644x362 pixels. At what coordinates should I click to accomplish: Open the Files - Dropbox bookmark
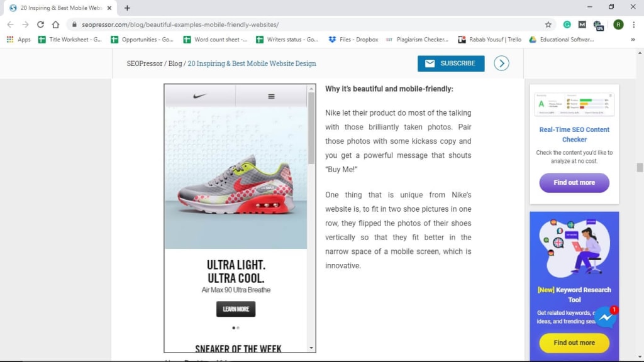pyautogui.click(x=353, y=40)
